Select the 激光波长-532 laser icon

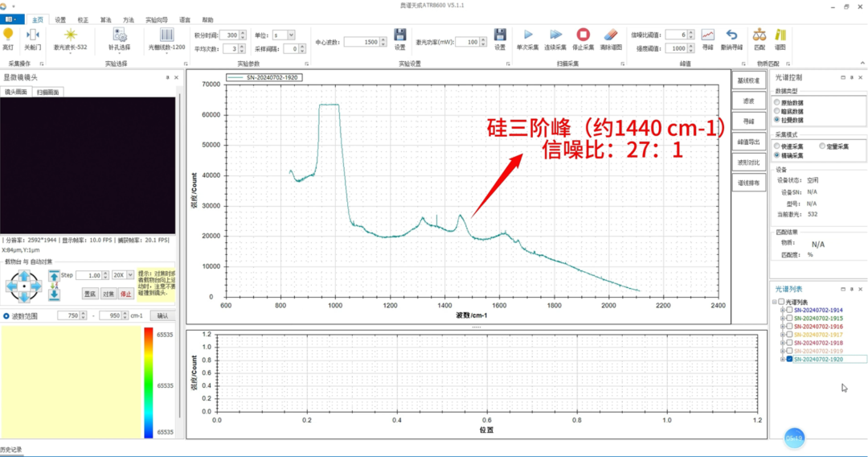[x=70, y=35]
